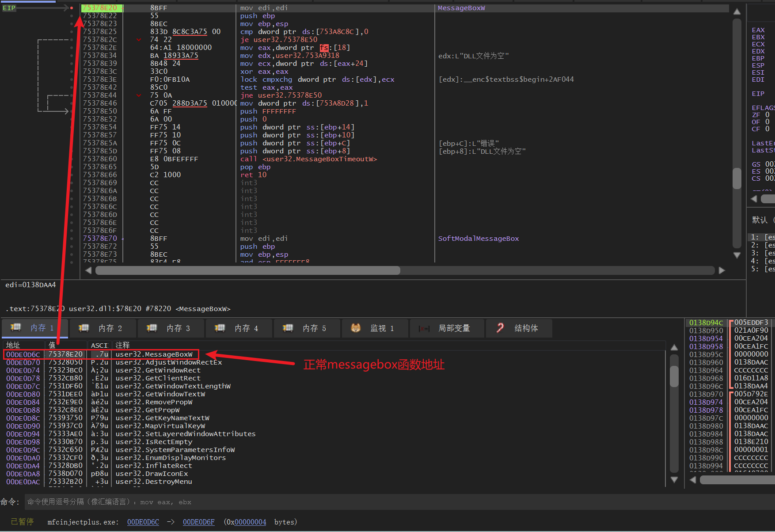Select the call user32.MessageBoxTimeoutW instruction
Screen dimensions: 775x532
point(309,159)
